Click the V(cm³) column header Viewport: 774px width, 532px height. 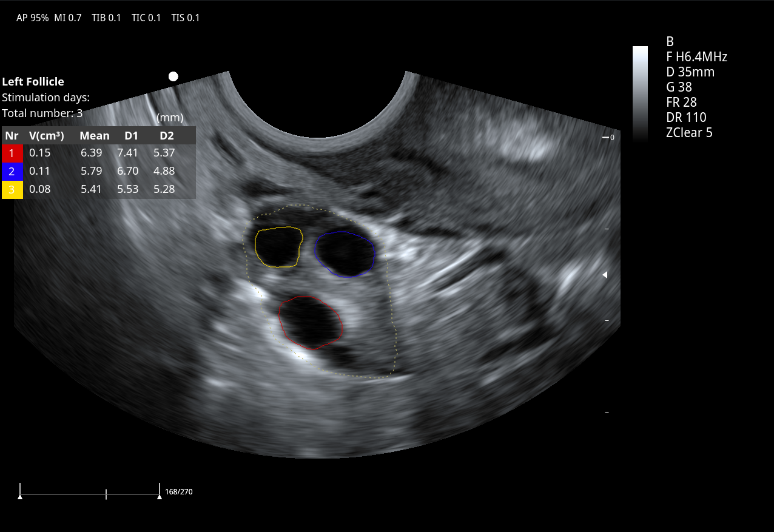[x=47, y=135]
